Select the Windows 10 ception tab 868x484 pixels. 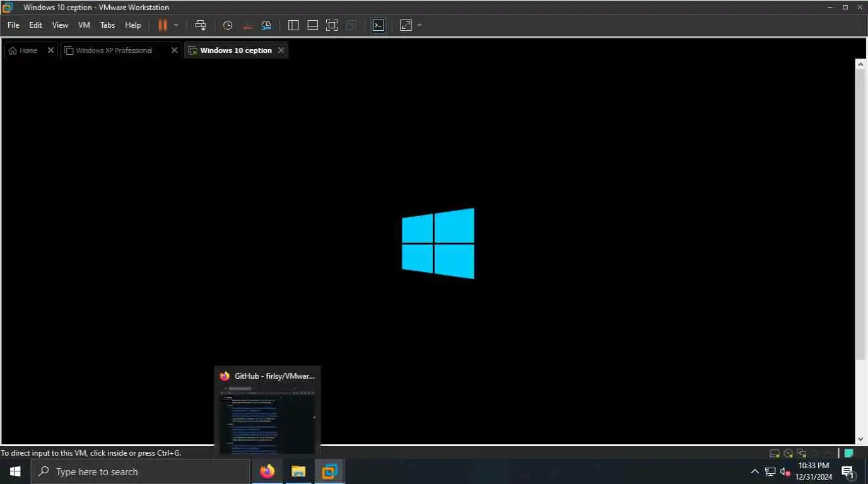click(x=236, y=50)
